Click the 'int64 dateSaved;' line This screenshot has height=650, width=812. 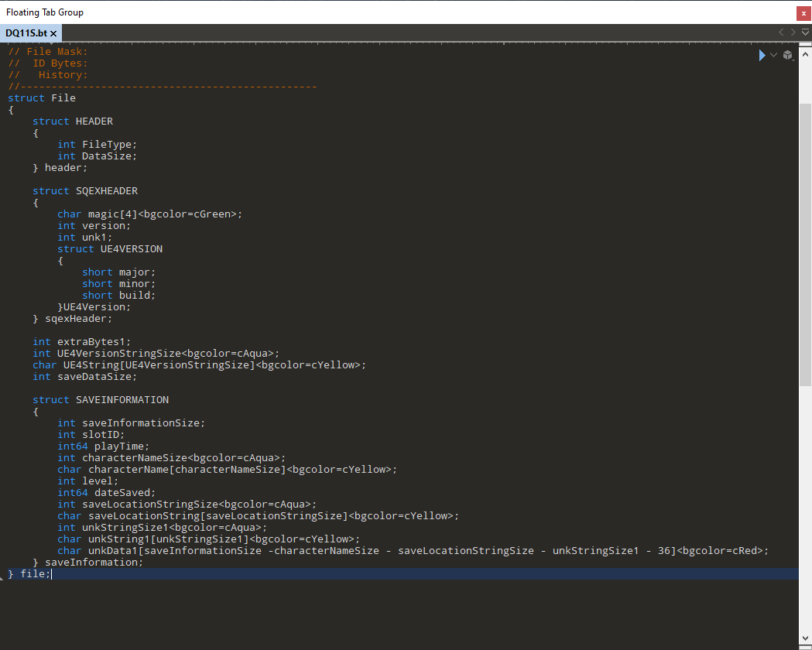click(x=106, y=493)
